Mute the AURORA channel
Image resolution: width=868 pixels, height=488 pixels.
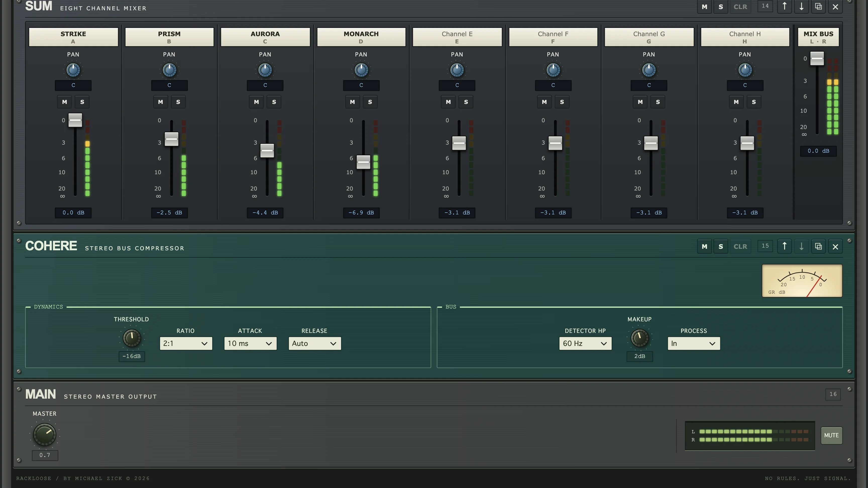(256, 102)
